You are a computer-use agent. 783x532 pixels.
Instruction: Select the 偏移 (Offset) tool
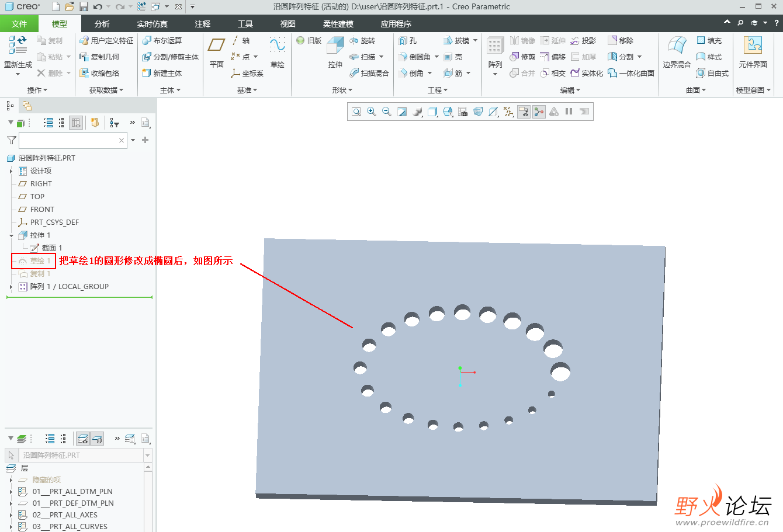pyautogui.click(x=553, y=57)
